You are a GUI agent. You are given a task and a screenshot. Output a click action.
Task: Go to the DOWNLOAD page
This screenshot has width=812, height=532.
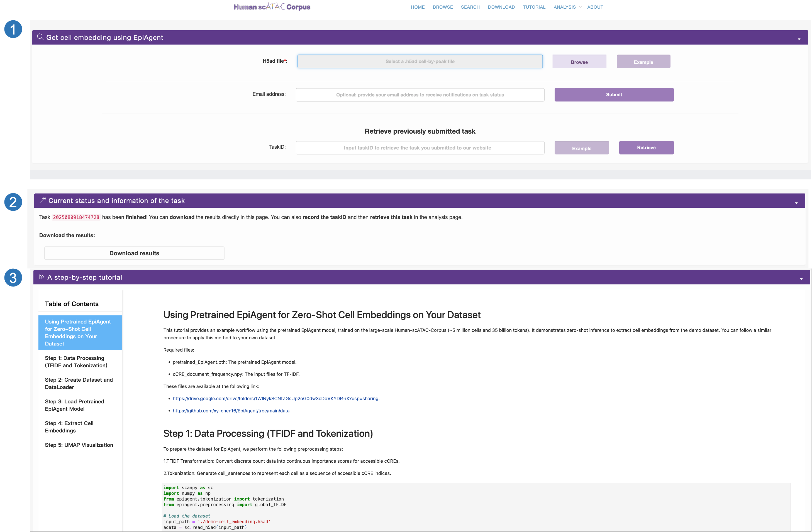(x=501, y=7)
